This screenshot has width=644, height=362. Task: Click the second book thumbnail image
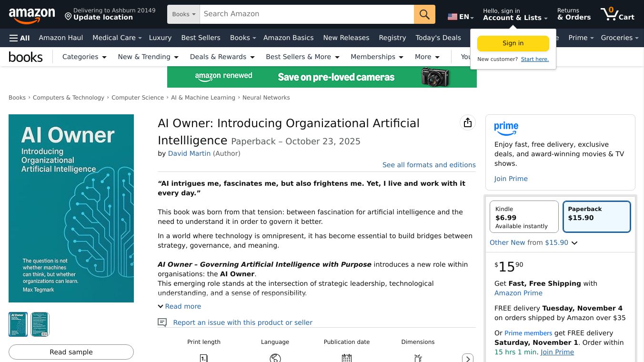tap(40, 324)
